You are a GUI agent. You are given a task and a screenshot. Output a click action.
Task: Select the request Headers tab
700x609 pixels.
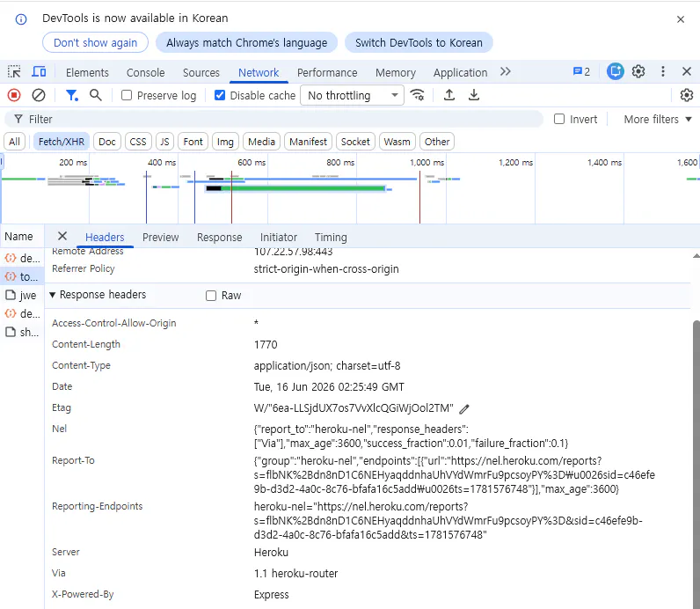pyautogui.click(x=105, y=238)
